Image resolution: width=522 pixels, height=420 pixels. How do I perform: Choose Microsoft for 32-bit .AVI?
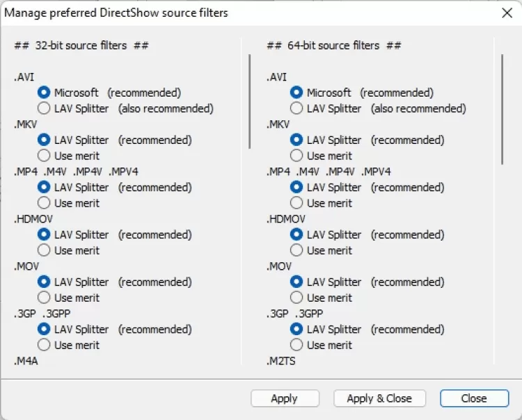click(x=44, y=92)
